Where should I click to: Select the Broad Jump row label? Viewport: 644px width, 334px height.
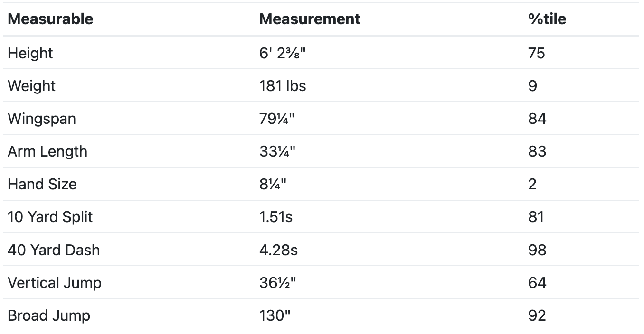(x=49, y=315)
